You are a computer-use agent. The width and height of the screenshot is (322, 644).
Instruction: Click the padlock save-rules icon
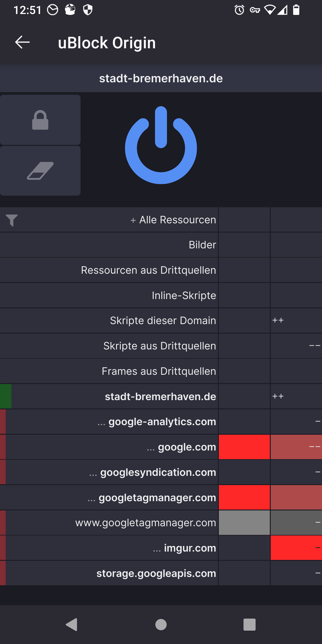pyautogui.click(x=40, y=120)
